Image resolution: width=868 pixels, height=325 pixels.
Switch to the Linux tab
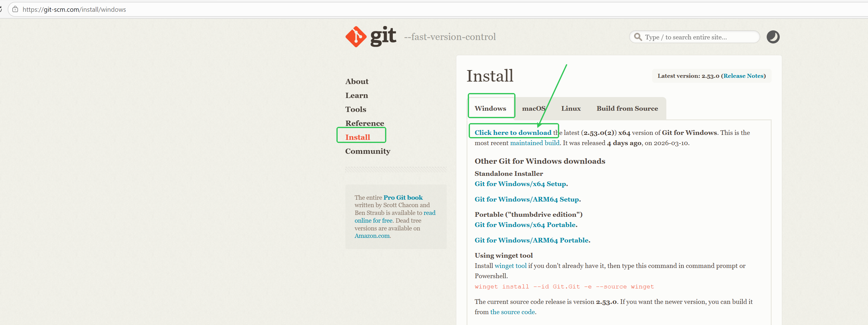pos(571,108)
